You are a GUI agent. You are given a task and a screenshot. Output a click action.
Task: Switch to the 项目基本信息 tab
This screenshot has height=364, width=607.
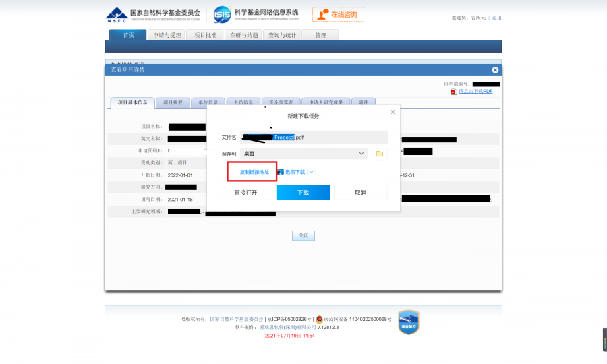point(133,102)
